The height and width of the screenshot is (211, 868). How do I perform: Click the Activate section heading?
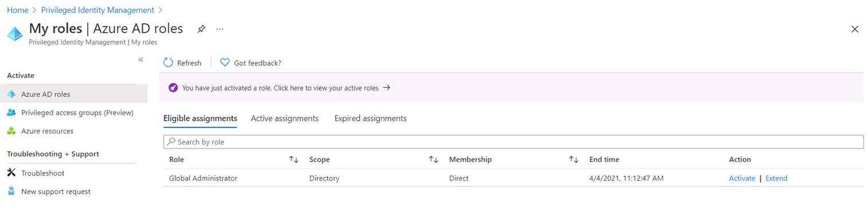tap(21, 75)
